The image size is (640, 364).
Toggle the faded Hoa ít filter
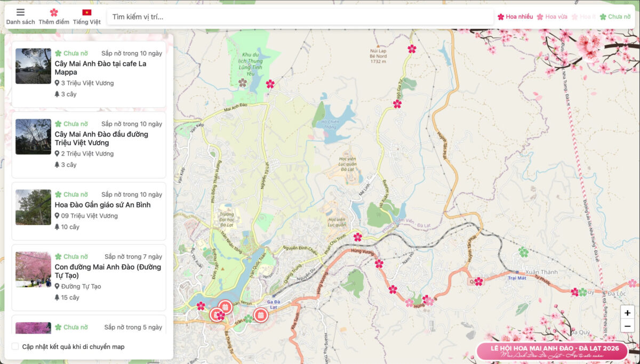click(x=583, y=17)
